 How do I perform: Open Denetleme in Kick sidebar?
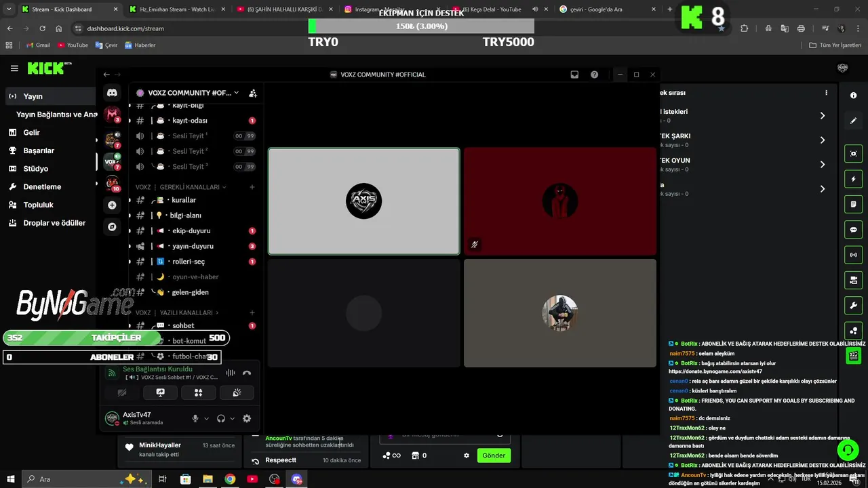pos(50,186)
